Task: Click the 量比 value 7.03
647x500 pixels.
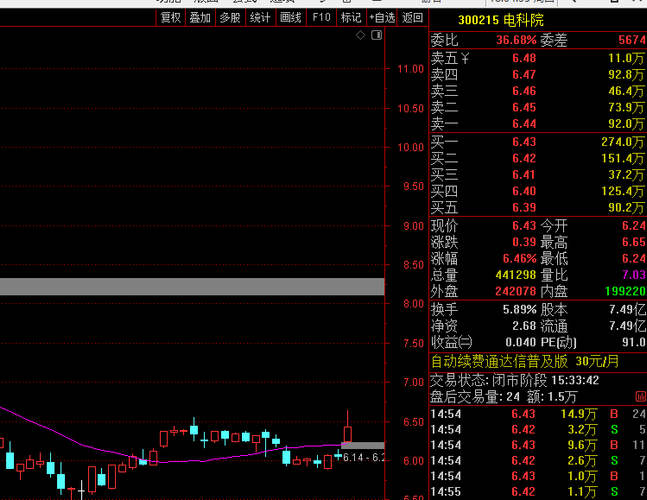Action: tap(634, 275)
